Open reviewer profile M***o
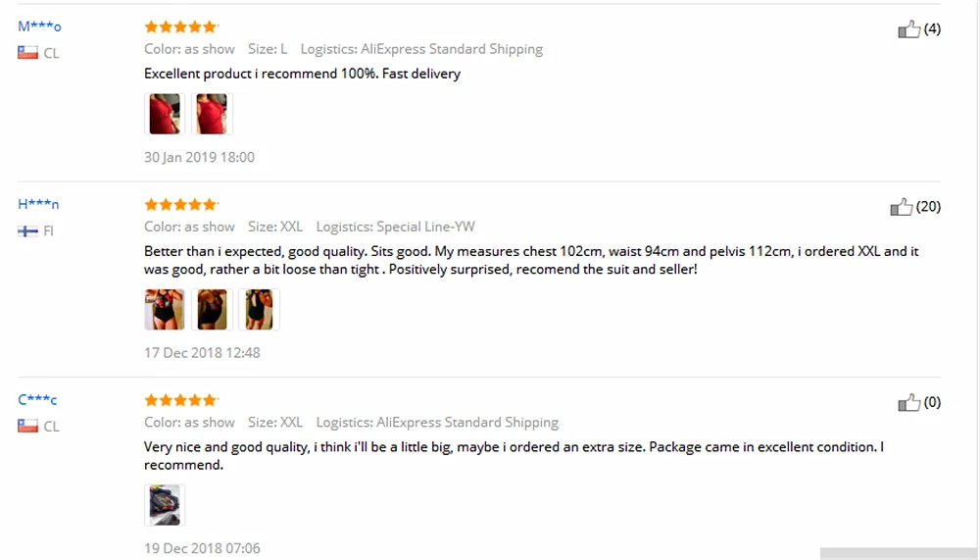Screen dimensions: 980x560 (x=39, y=26)
